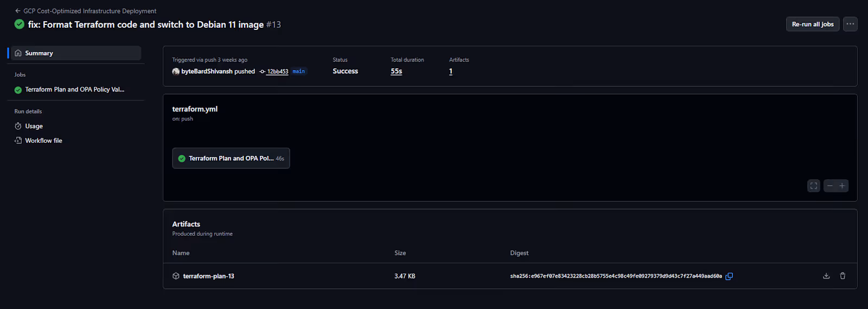
Task: Open the Terraform Plan and OPA Policy job in sidebar
Action: (75, 90)
